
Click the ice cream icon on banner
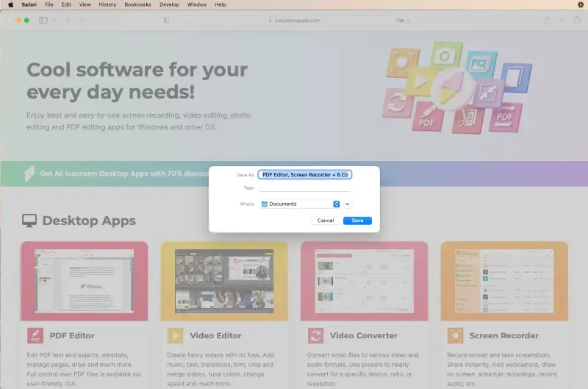(29, 174)
